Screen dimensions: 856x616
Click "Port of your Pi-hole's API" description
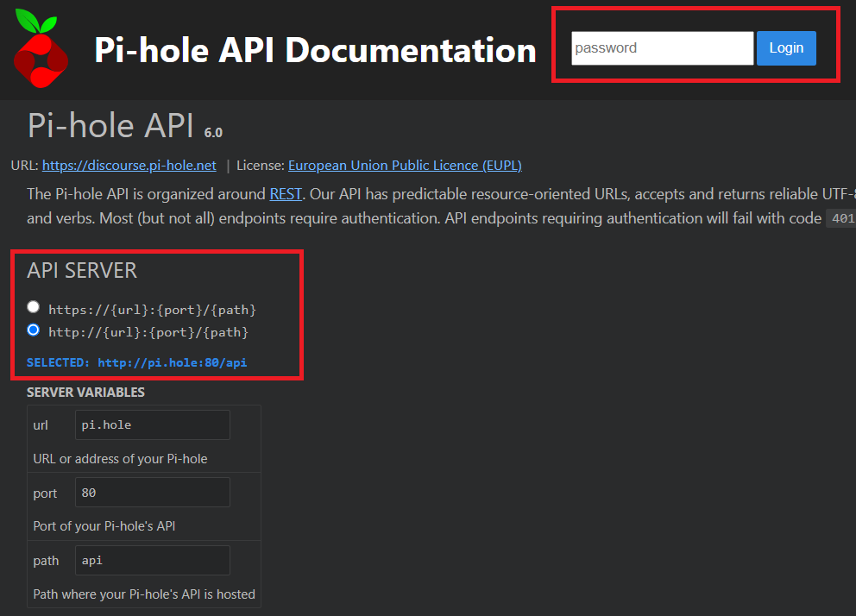pos(104,526)
